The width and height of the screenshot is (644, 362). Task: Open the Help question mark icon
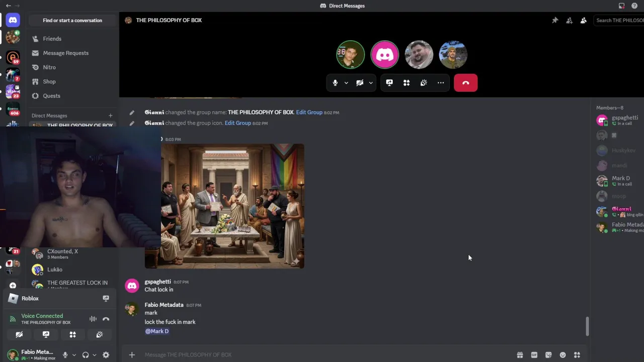click(x=634, y=6)
